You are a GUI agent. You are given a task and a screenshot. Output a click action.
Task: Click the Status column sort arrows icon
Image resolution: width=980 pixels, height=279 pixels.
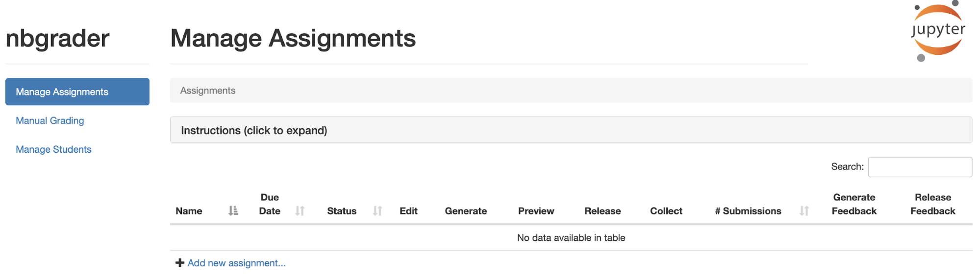377,211
